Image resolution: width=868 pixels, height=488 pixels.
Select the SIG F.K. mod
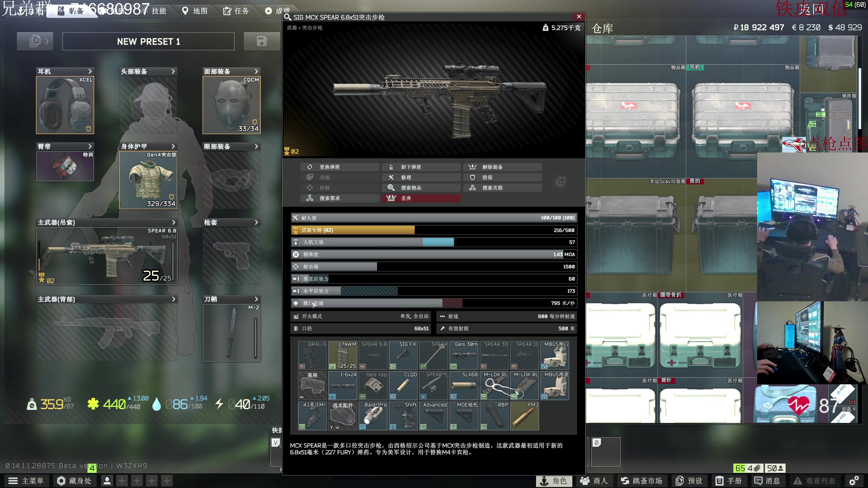point(403,355)
